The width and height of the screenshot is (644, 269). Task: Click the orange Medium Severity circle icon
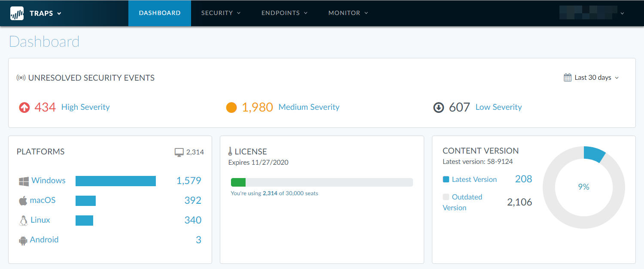pyautogui.click(x=231, y=107)
